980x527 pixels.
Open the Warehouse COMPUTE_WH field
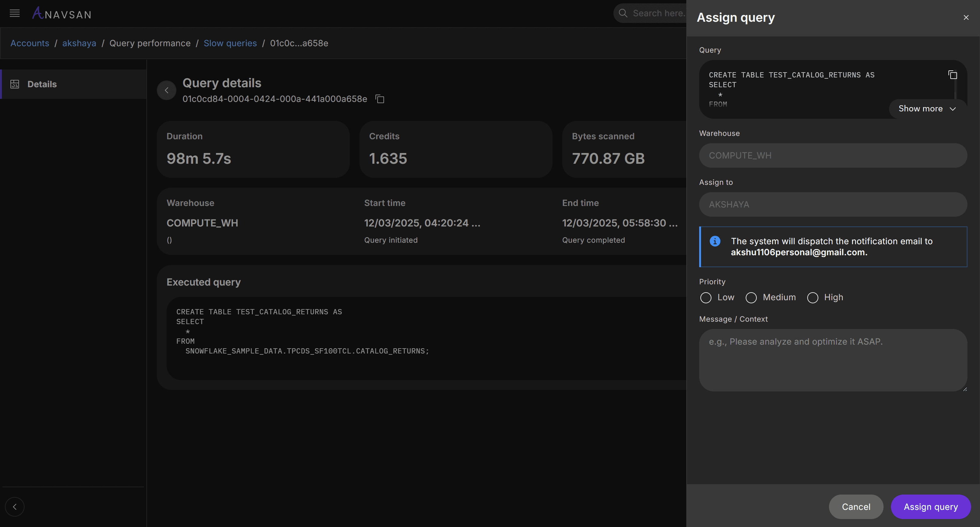833,155
